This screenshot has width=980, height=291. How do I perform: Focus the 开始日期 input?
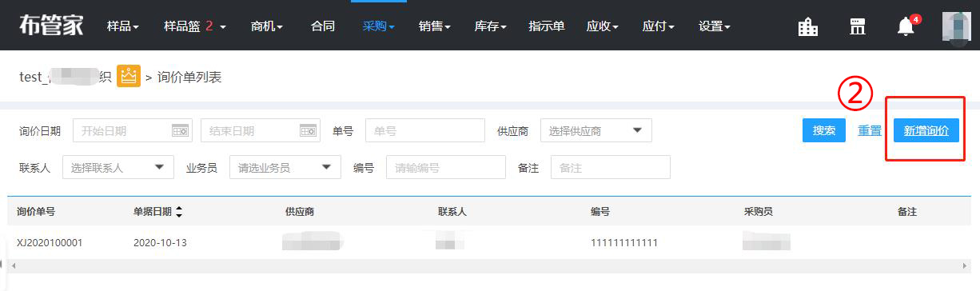coord(133,130)
